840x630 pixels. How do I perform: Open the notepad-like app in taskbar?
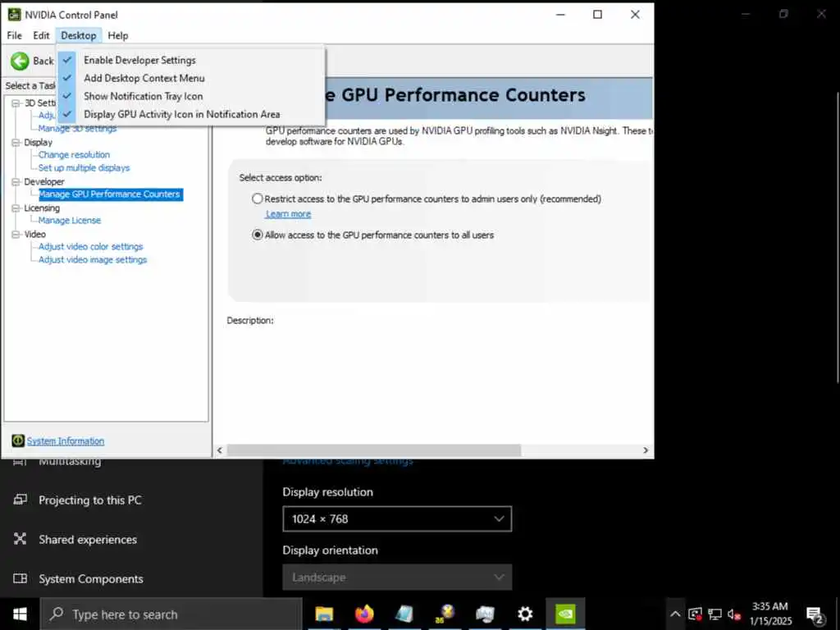click(x=404, y=614)
